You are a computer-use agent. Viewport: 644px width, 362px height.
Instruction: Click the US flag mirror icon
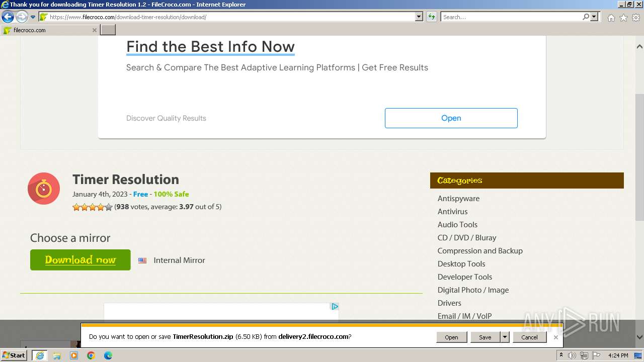(x=142, y=260)
